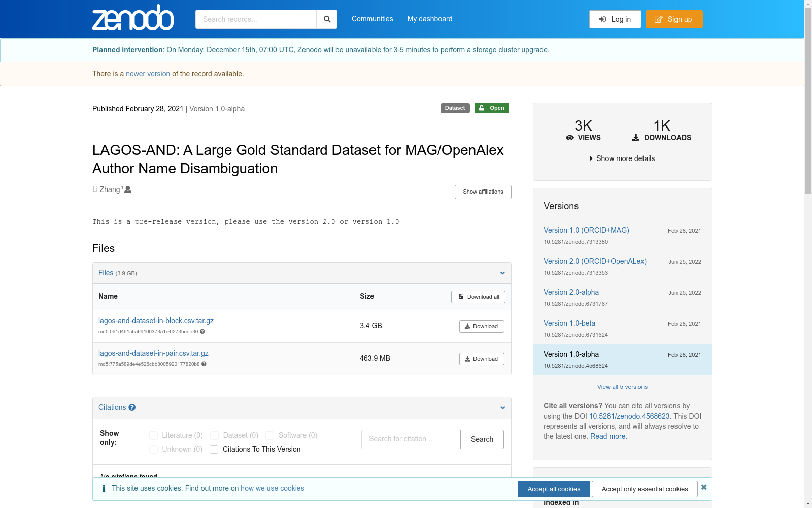Click the author profile icon beside Li Zhang

(128, 189)
